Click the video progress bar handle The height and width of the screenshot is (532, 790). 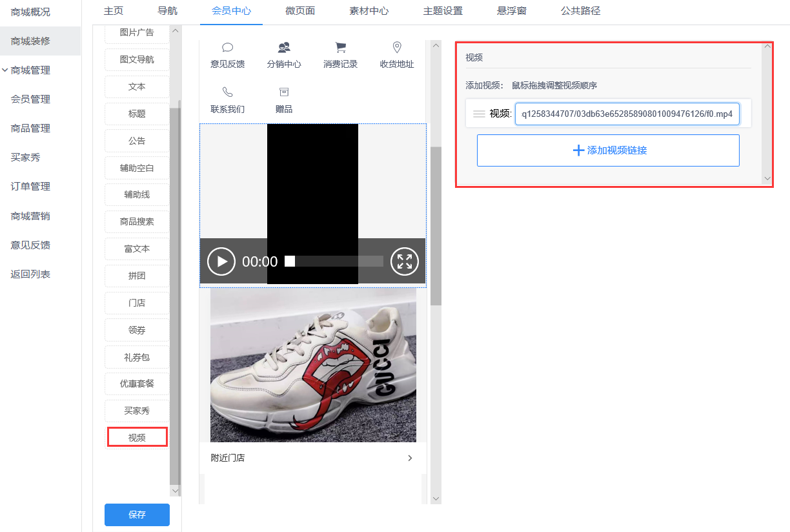290,261
